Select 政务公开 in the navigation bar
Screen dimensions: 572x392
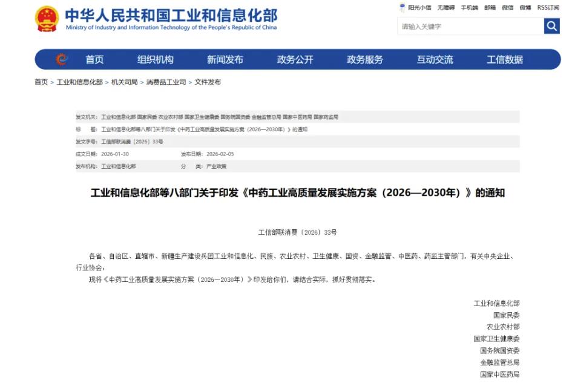(295, 59)
